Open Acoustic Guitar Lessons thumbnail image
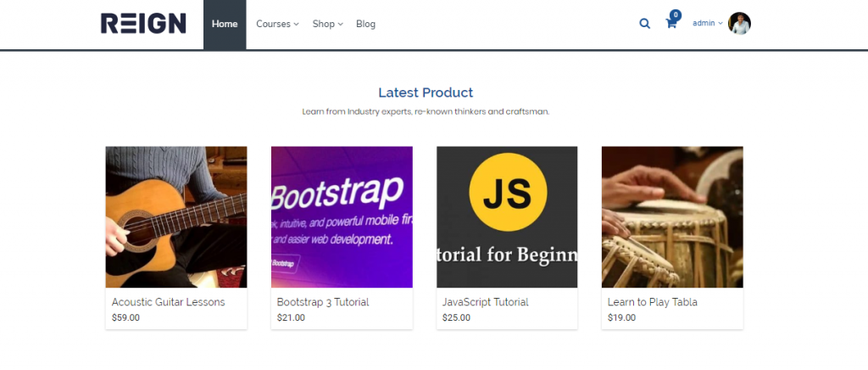Viewport: 868px width, 370px height. [176, 217]
